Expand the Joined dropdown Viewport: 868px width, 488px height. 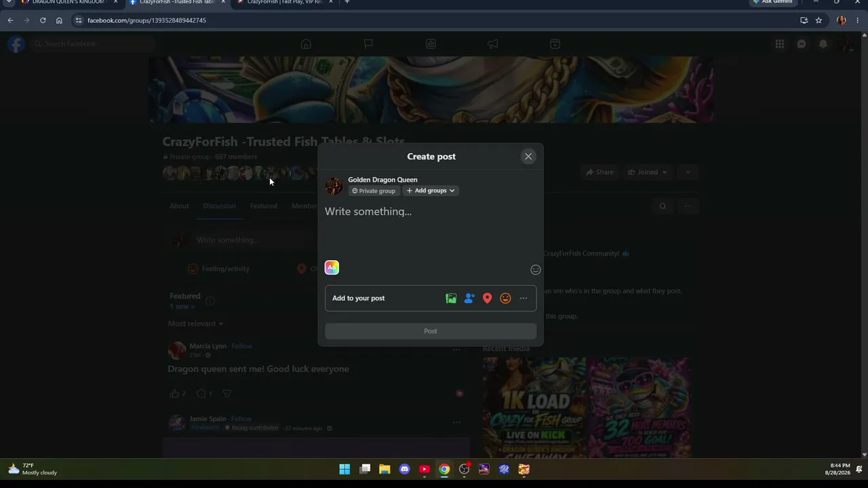point(647,172)
